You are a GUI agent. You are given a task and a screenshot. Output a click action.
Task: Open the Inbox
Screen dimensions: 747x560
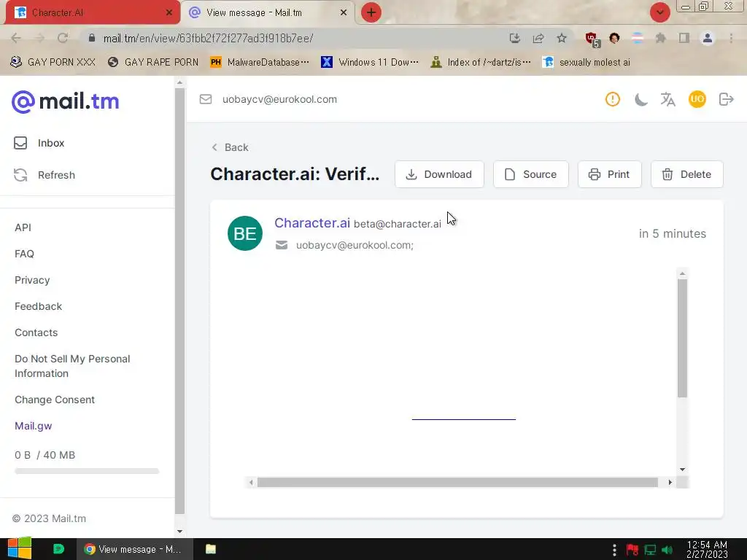pos(39,143)
